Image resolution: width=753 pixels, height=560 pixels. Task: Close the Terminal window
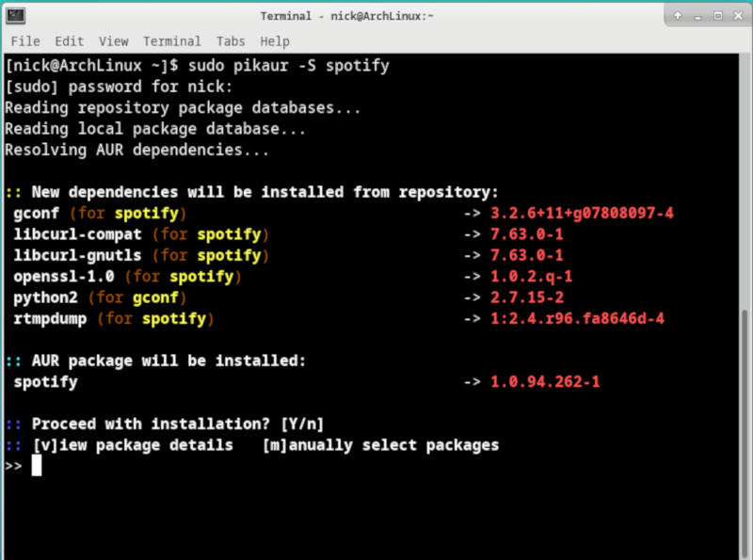click(x=738, y=15)
